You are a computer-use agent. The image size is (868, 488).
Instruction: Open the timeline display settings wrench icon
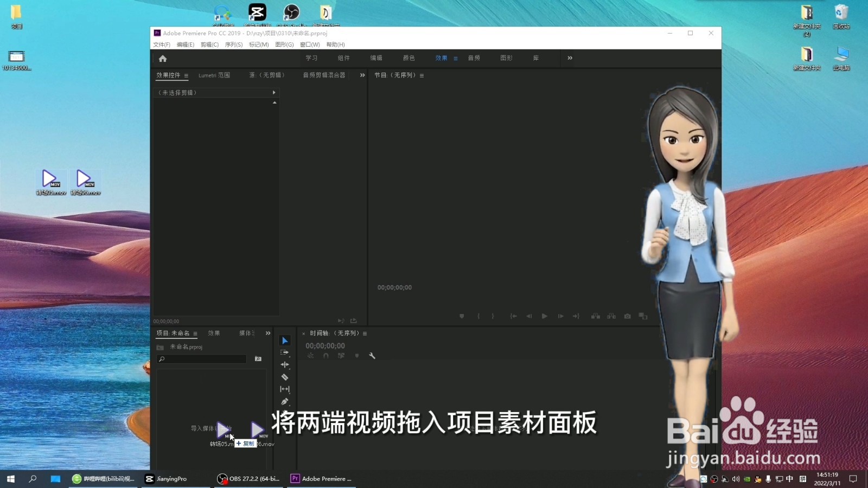coord(372,355)
